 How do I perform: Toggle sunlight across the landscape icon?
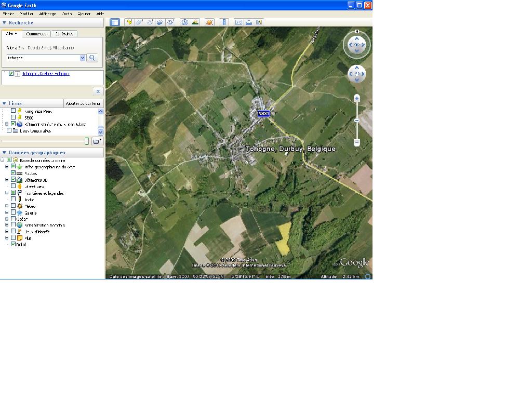pyautogui.click(x=195, y=22)
